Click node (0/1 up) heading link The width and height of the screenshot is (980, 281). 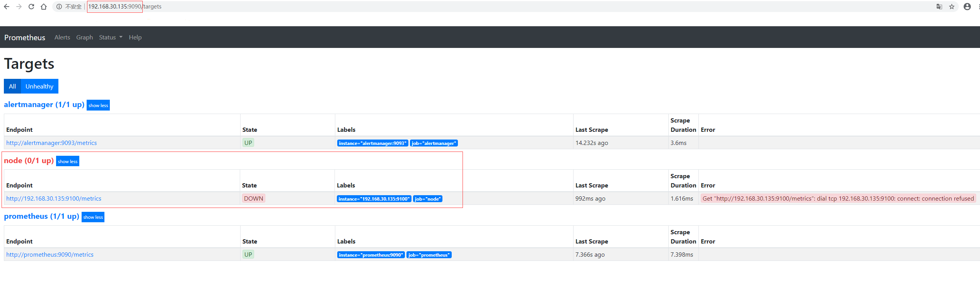[x=29, y=160]
